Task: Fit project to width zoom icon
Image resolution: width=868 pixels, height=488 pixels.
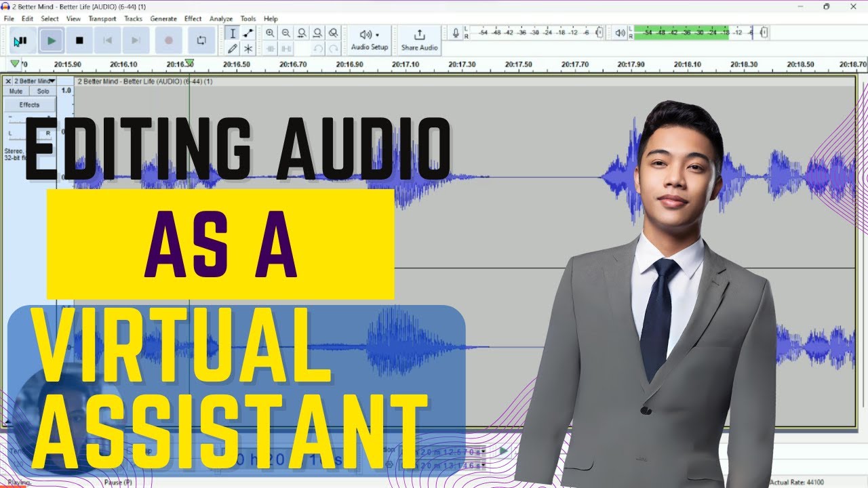Action: click(317, 33)
